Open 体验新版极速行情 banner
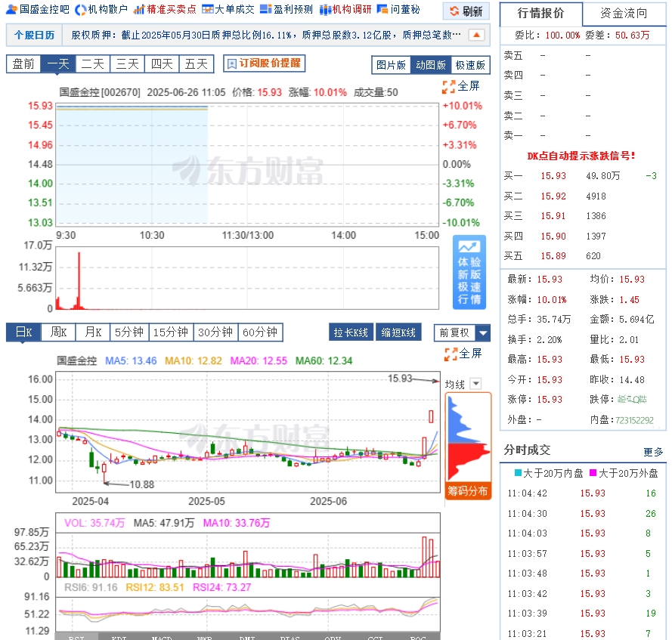 tap(469, 273)
